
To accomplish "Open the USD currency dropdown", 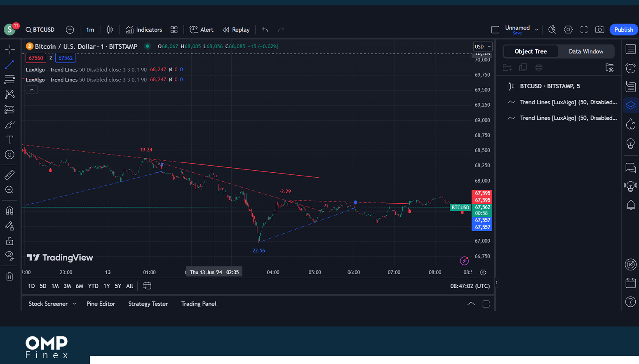I will point(483,47).
